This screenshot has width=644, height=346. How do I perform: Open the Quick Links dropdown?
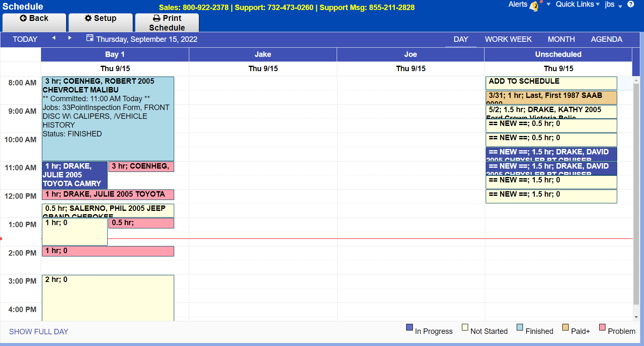[577, 4]
